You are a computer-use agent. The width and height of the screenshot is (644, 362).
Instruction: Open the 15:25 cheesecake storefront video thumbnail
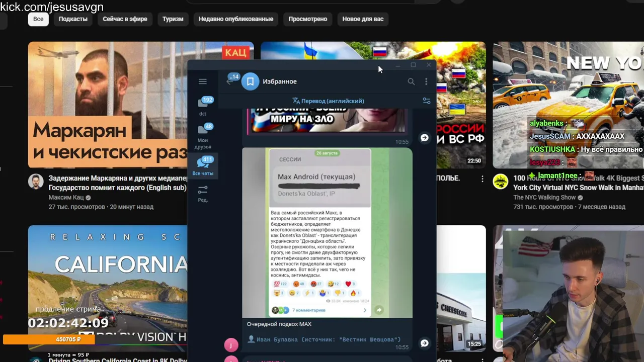click(x=461, y=289)
